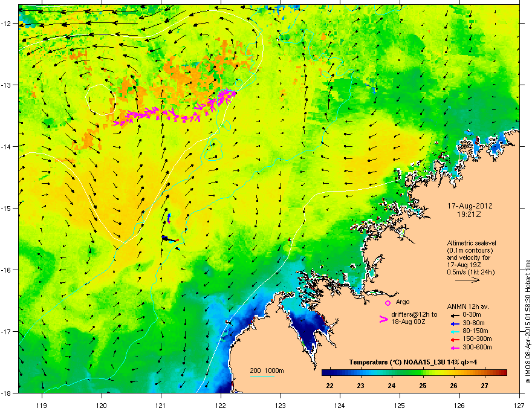Click the '119' longitude axis label
This screenshot has width=532, height=411.
point(42,405)
